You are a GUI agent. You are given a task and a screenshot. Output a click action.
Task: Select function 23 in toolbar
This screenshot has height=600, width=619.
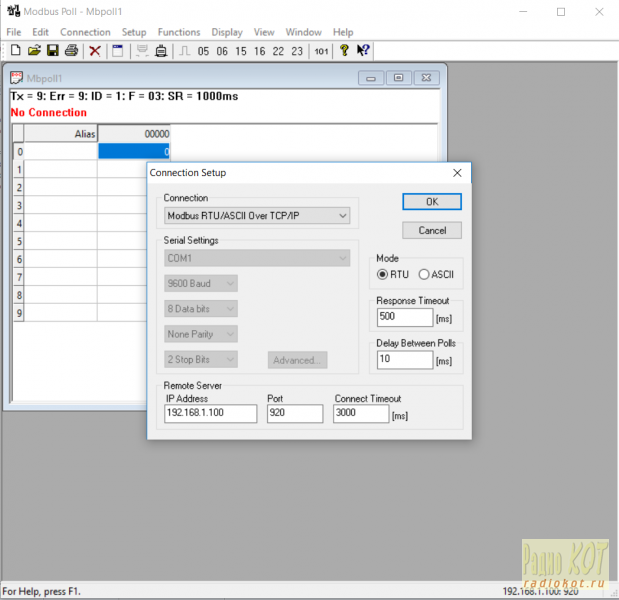(x=297, y=51)
